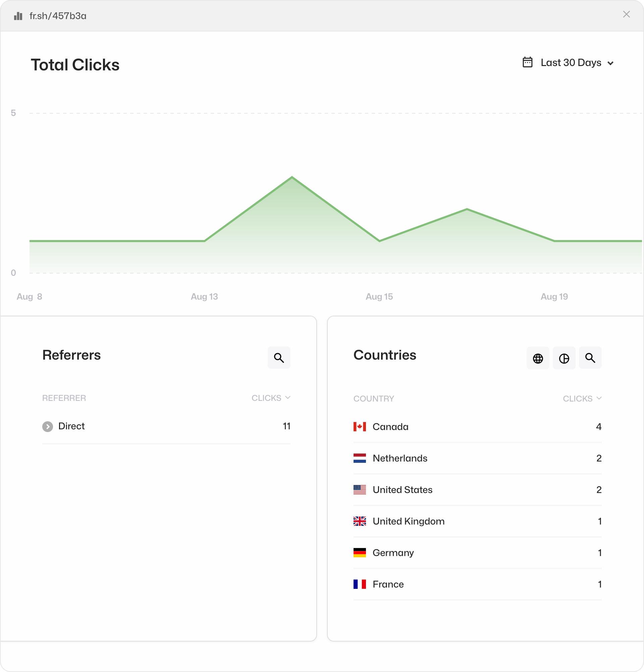Click the search icon in Countries panel

tap(591, 358)
